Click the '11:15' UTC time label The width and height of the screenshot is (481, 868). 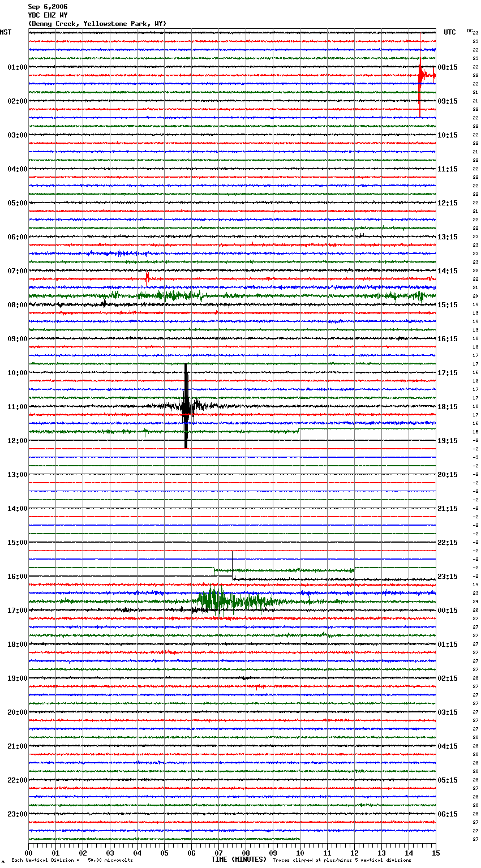click(x=448, y=169)
